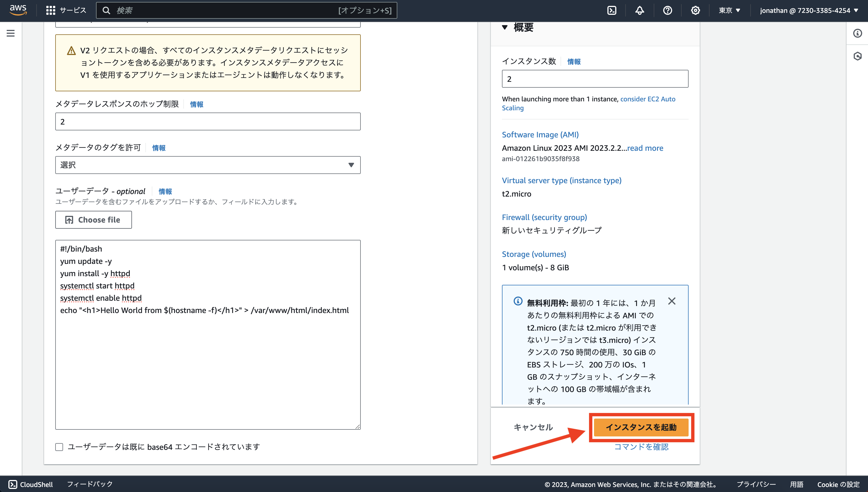Open コマンドを確認 link below launch button
The width and height of the screenshot is (868, 492).
click(641, 447)
